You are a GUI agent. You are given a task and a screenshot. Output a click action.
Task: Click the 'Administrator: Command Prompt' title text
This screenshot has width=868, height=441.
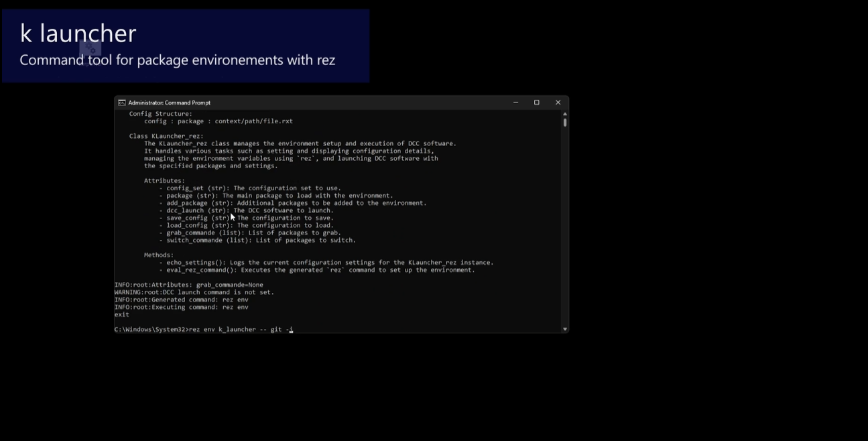(x=169, y=103)
